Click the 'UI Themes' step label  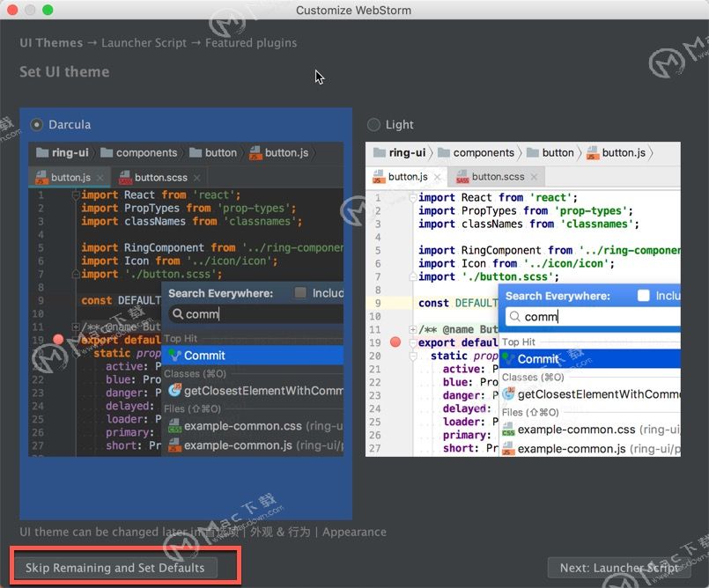[x=51, y=43]
